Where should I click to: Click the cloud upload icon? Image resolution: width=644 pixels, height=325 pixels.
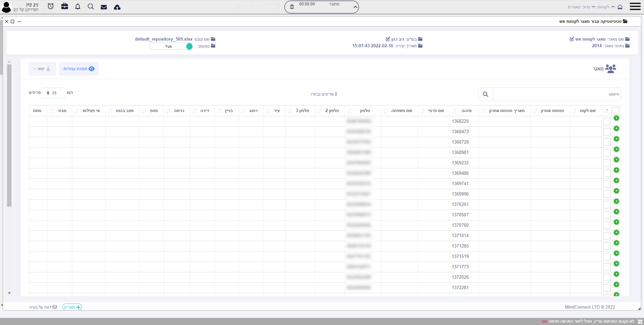tap(117, 7)
